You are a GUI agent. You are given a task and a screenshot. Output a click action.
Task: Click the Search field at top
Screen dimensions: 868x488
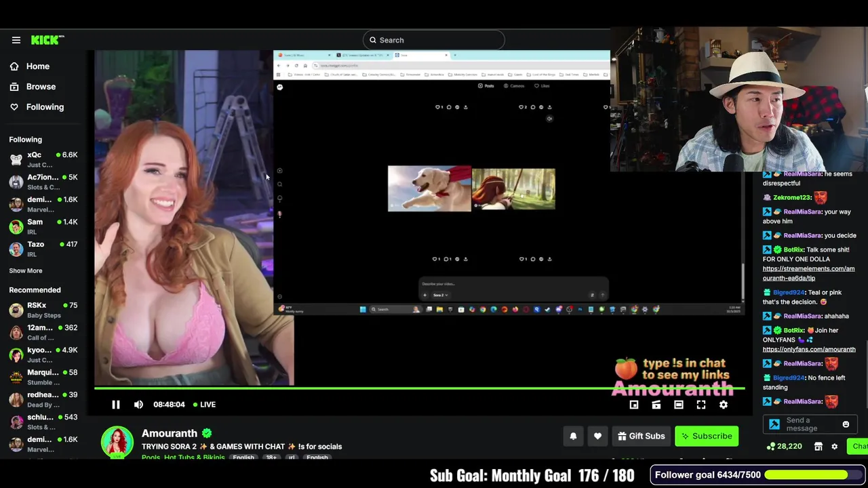tap(434, 40)
